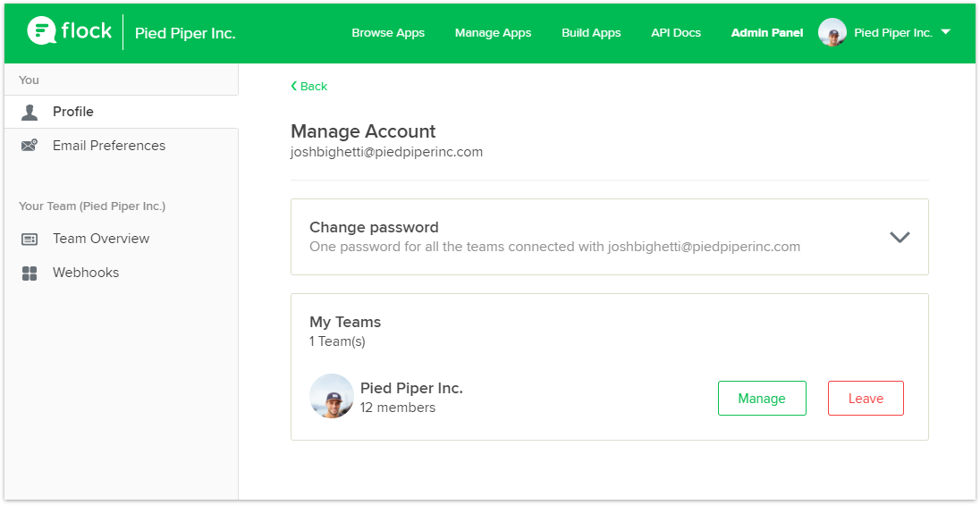Image resolution: width=980 pixels, height=505 pixels.
Task: Click the One password for all the teams description
Action: tap(555, 247)
